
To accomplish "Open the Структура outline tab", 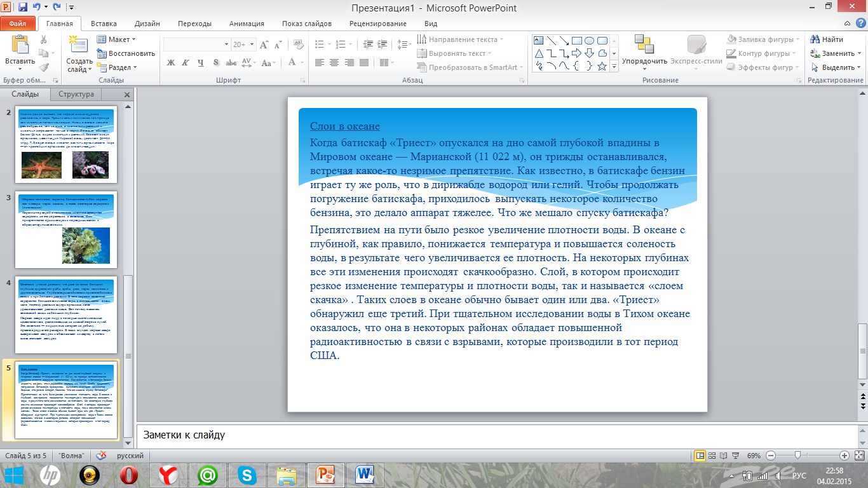I will tap(76, 94).
